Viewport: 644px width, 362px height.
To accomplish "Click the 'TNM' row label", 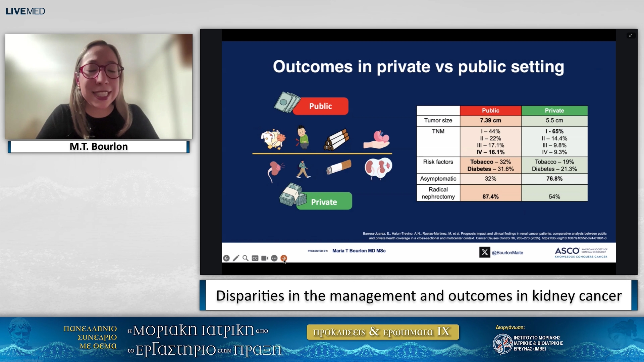I will tap(438, 131).
